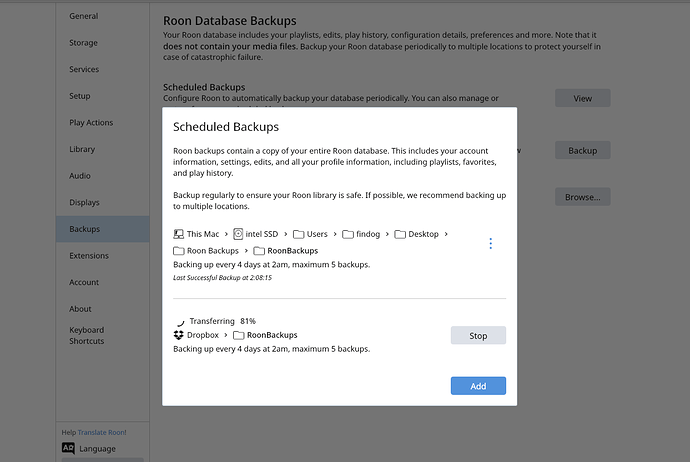Add a new scheduled backup

click(x=478, y=386)
